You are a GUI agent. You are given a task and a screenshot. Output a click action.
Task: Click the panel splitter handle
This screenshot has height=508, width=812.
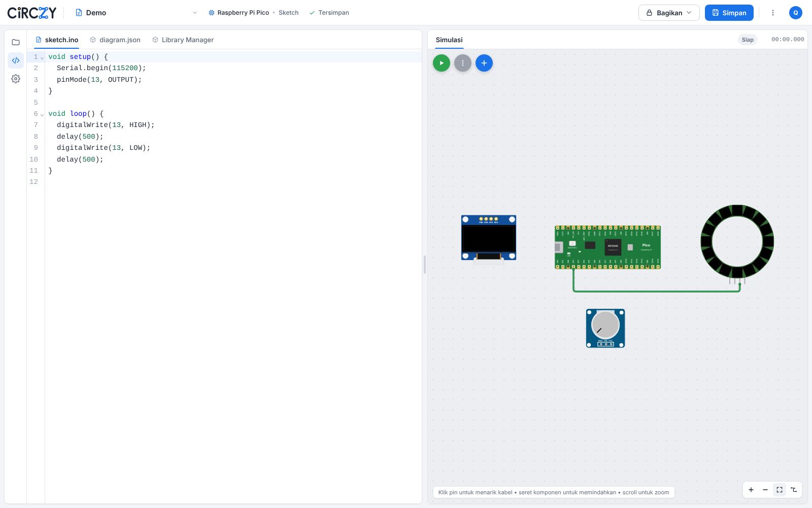[425, 264]
